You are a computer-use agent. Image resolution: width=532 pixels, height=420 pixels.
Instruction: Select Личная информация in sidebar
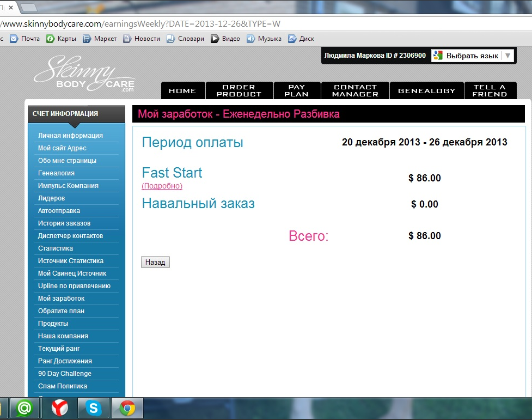pos(70,136)
